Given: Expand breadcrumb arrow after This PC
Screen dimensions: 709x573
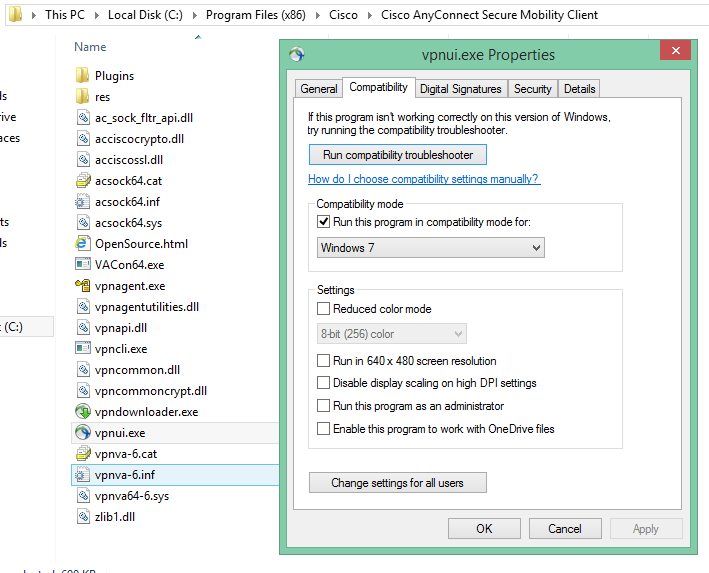Looking at the screenshot, I should pos(97,15).
